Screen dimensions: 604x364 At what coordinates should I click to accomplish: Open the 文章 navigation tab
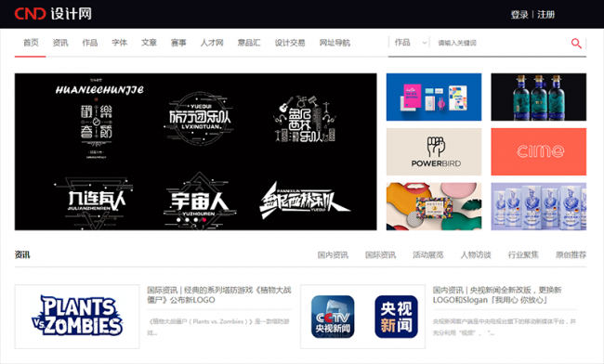click(149, 43)
